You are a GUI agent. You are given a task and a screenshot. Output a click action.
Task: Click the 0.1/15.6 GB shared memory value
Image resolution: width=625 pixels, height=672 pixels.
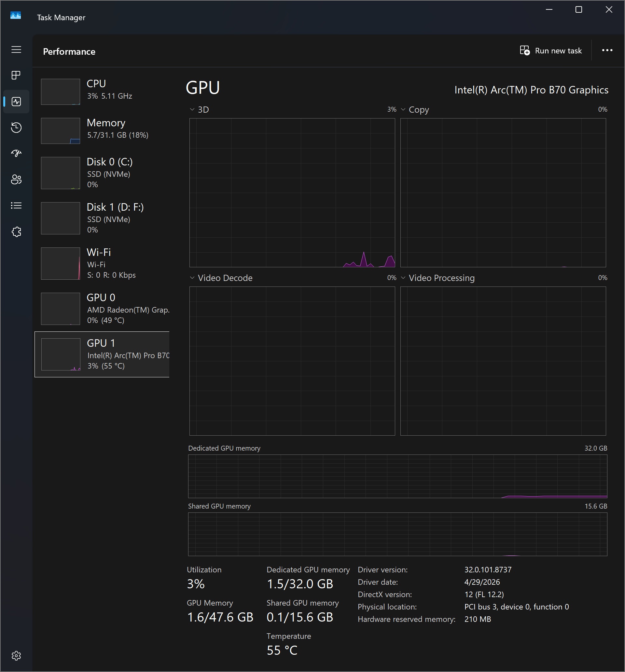pos(300,617)
